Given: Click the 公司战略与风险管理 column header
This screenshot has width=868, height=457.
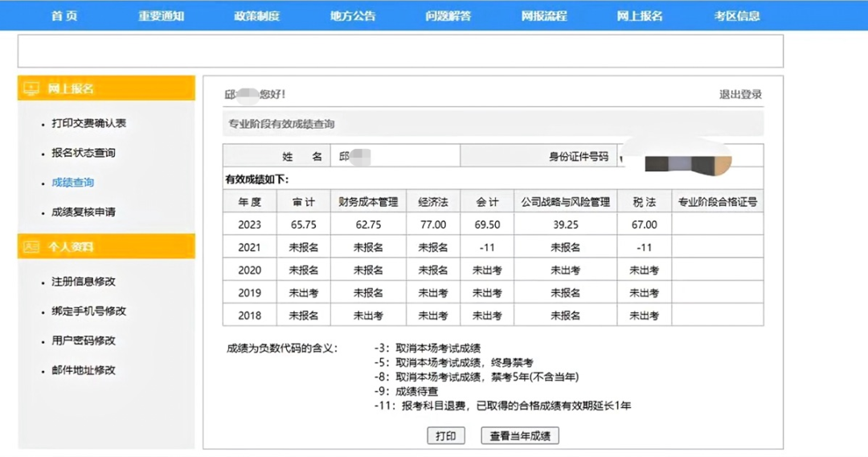Looking at the screenshot, I should [x=565, y=202].
